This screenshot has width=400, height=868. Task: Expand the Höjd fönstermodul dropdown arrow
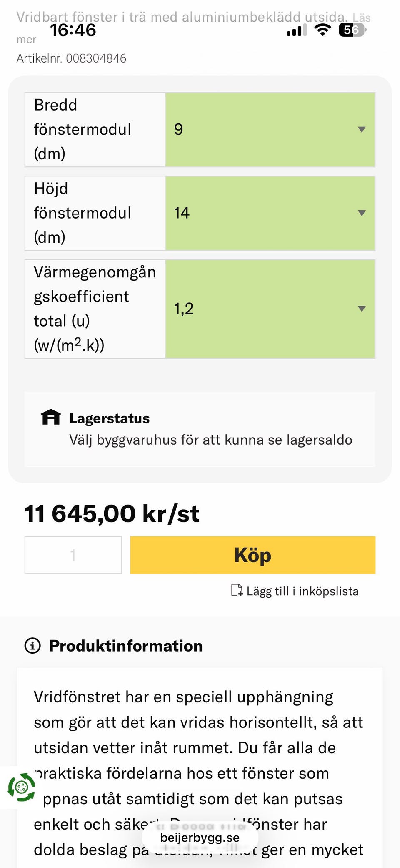coord(362,213)
